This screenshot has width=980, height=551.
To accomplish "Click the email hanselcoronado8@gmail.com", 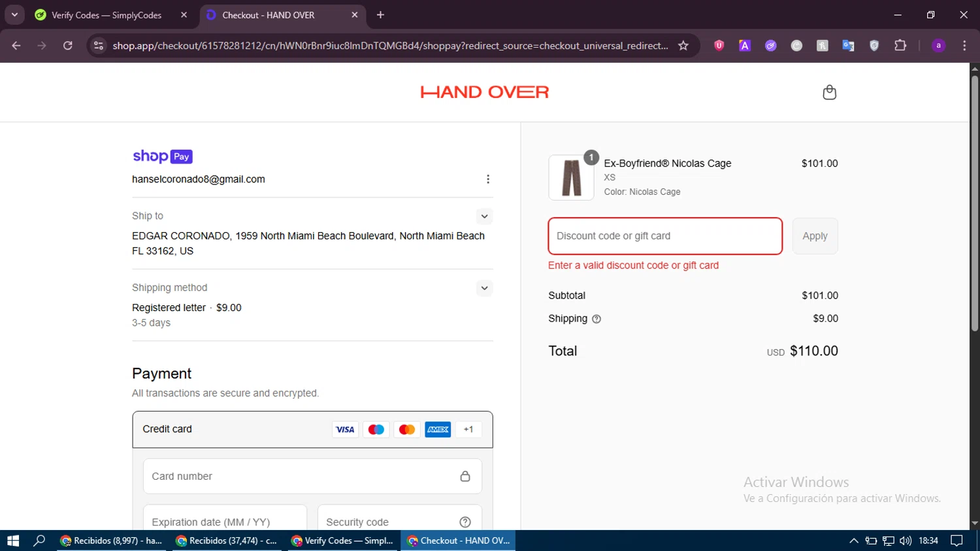I will [x=199, y=179].
